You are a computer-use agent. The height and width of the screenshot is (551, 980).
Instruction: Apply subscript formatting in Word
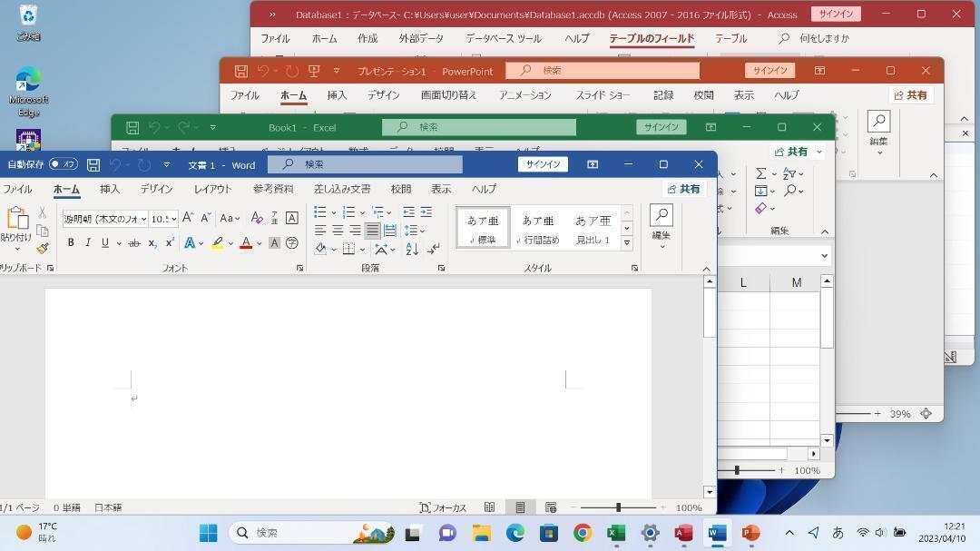[x=152, y=242]
